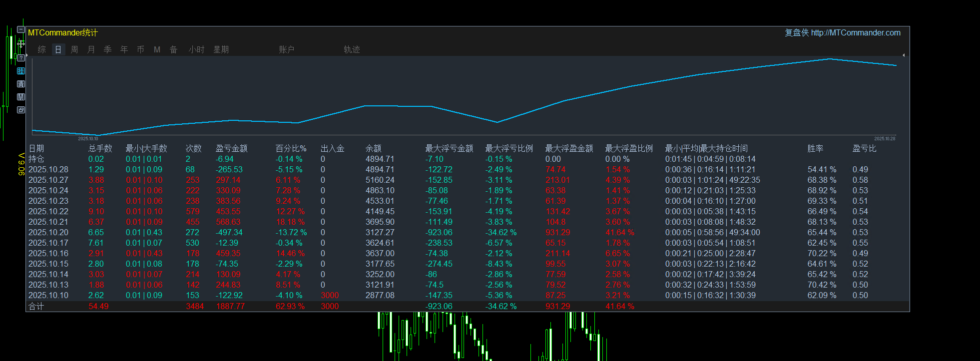The image size is (980, 361).
Task: Click the 百分比% column header
Action: (291, 148)
